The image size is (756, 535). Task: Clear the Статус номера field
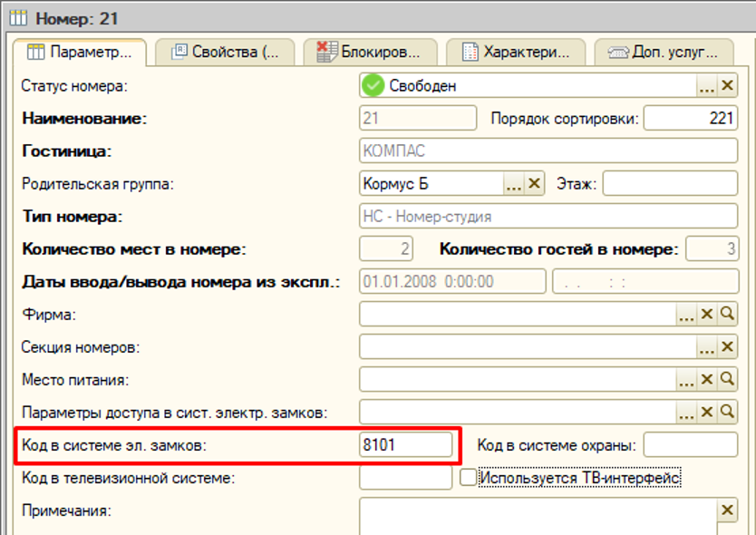(x=727, y=86)
